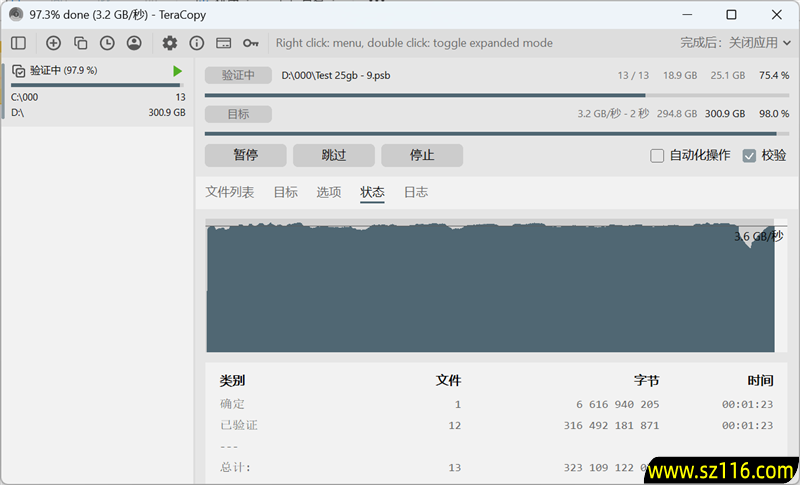This screenshot has width=800, height=485.
Task: Click the 类别 column header
Action: [232, 380]
